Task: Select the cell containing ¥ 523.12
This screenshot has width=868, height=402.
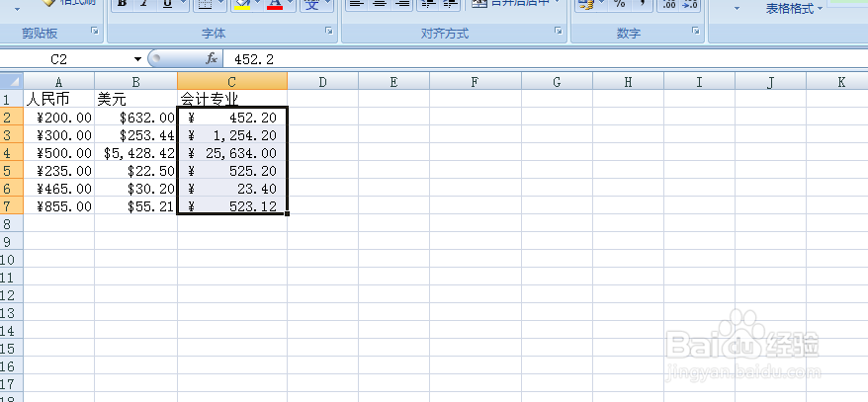Action: [232, 205]
